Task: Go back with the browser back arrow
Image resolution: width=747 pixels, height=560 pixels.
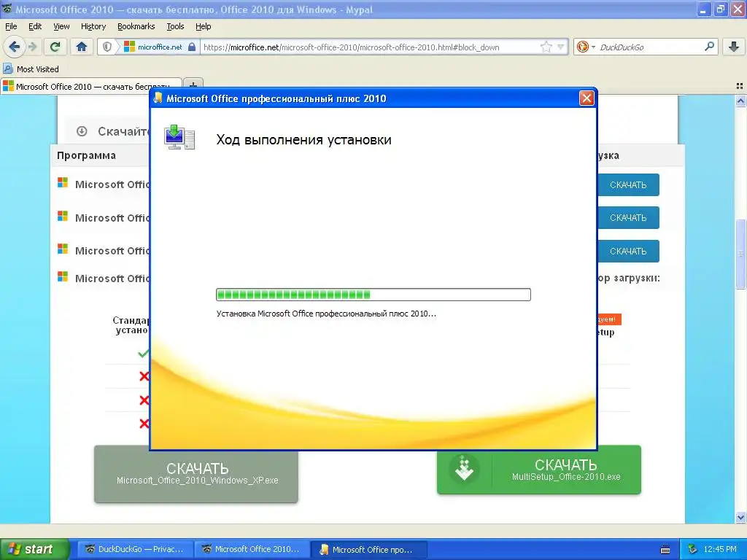Action: (15, 47)
